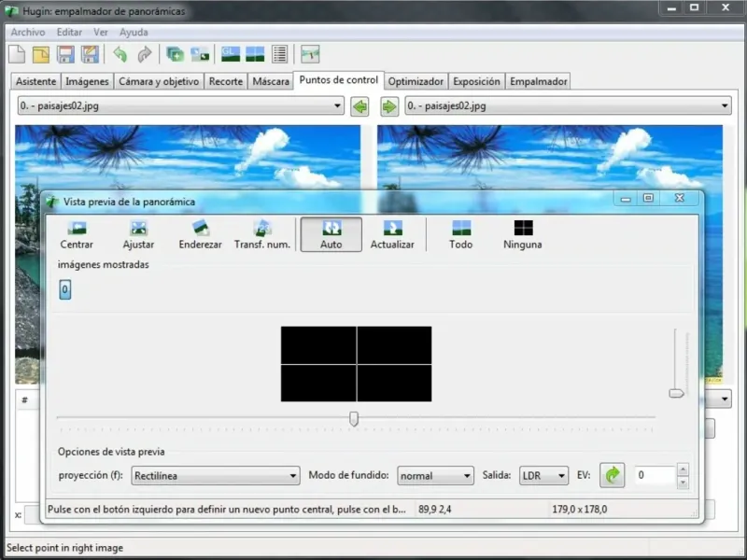This screenshot has height=560, width=747.
Task: Switch to the Exposición tab
Action: [x=476, y=81]
